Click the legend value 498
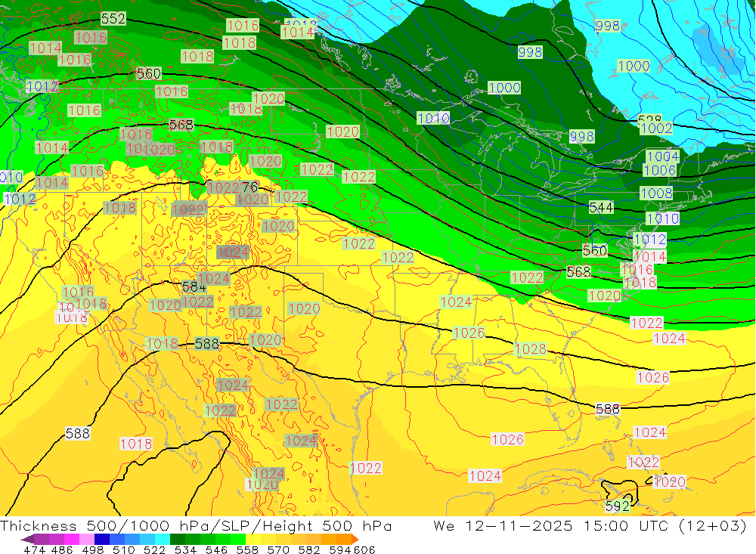Image resolution: width=756 pixels, height=554 pixels. coord(93,549)
